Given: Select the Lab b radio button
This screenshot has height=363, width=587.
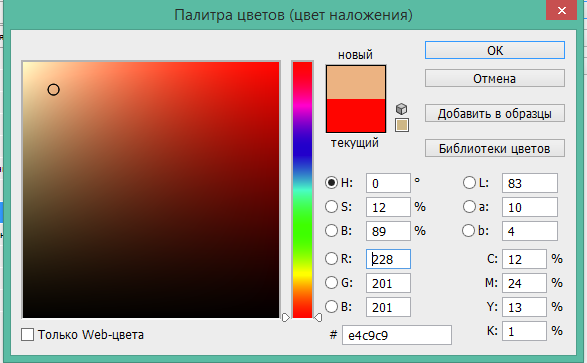Looking at the screenshot, I should tap(468, 231).
